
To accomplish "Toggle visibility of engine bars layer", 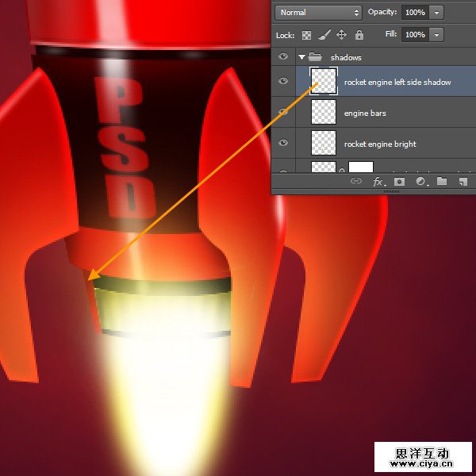I will (x=283, y=113).
